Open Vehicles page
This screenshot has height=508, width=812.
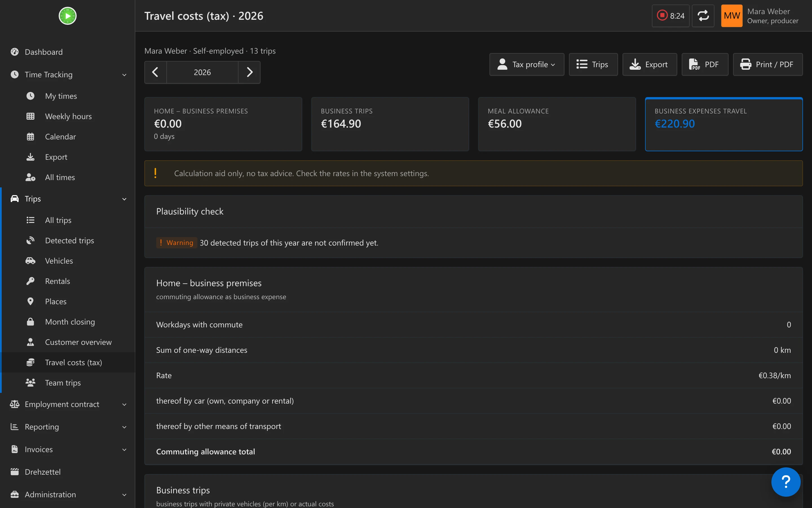(x=67, y=261)
